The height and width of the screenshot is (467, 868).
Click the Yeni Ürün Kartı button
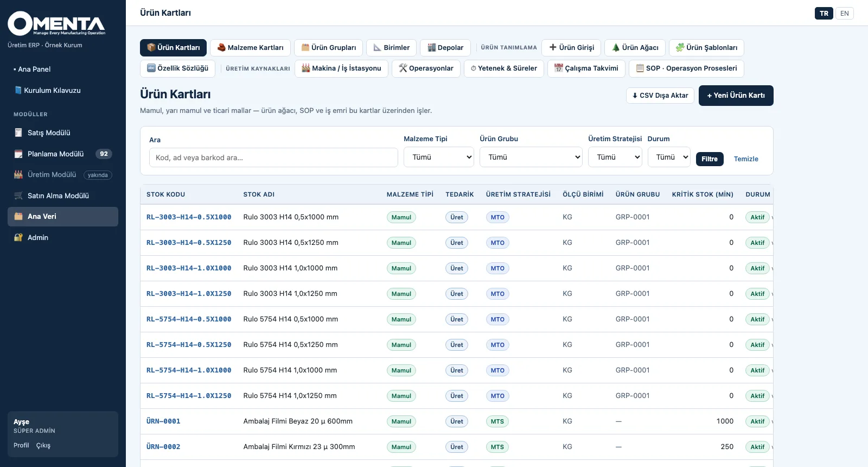(x=736, y=96)
